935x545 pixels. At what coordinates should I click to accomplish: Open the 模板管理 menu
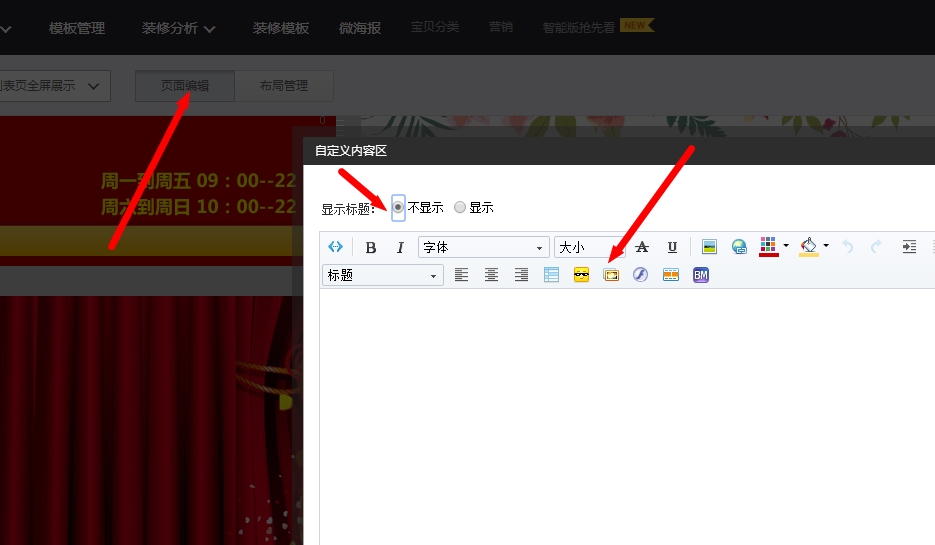77,28
